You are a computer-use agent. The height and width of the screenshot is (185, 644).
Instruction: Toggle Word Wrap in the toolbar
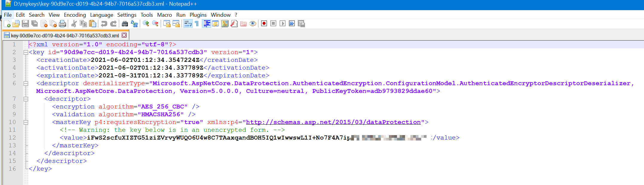[x=188, y=24]
